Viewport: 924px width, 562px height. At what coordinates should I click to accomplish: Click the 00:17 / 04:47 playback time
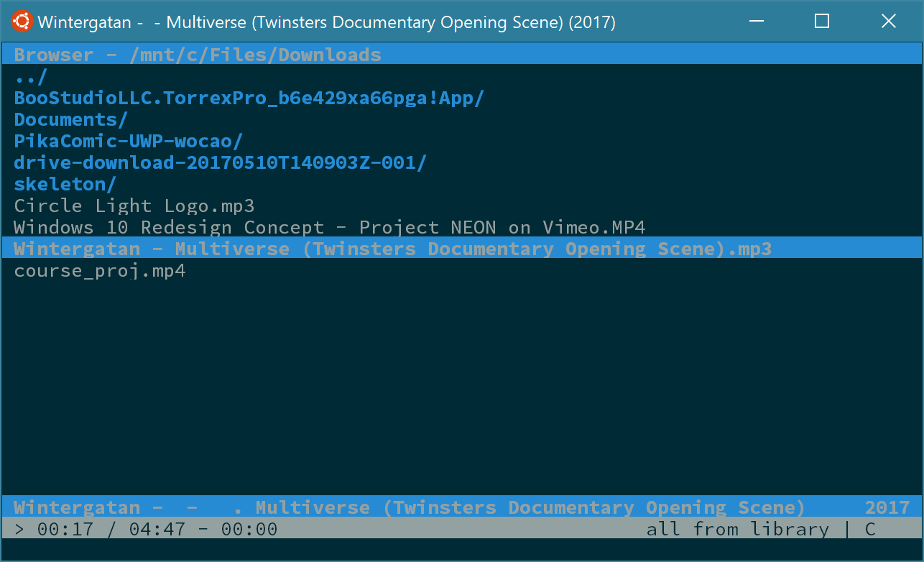point(111,530)
